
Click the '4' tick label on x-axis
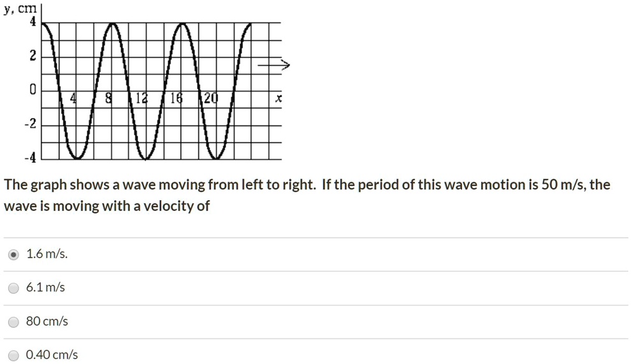[x=73, y=98]
